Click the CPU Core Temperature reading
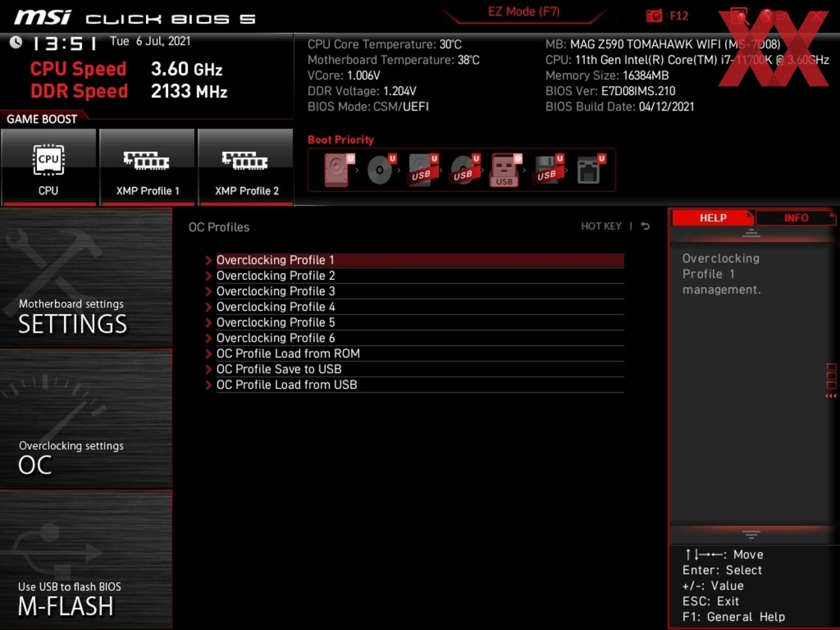This screenshot has width=840, height=630. point(384,44)
